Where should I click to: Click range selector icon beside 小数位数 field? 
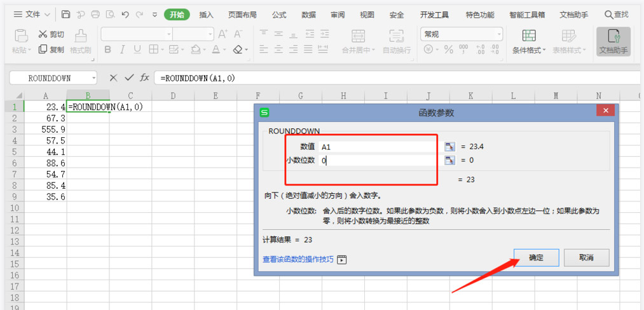(x=449, y=161)
